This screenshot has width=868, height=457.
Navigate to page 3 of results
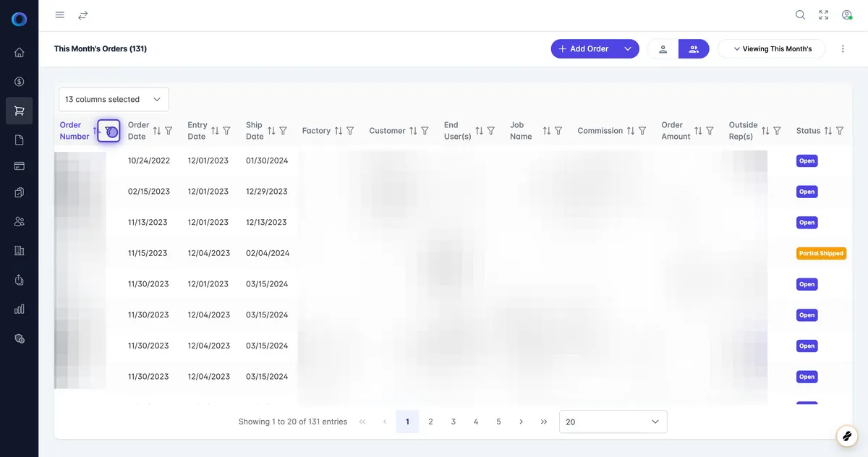pos(453,422)
